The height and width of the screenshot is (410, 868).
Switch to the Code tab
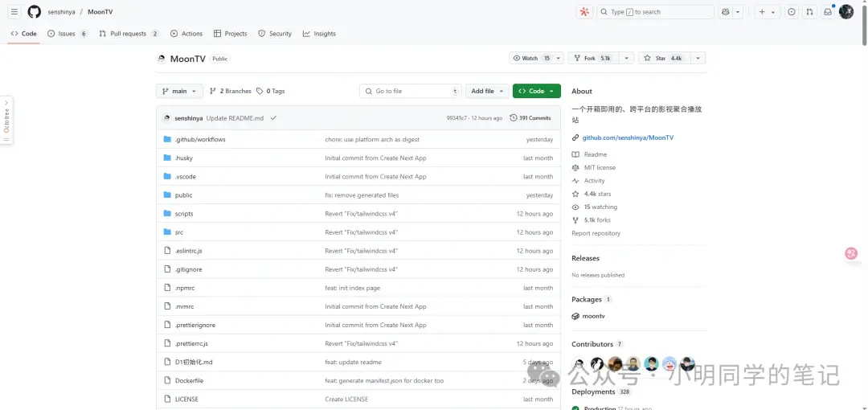click(x=24, y=34)
